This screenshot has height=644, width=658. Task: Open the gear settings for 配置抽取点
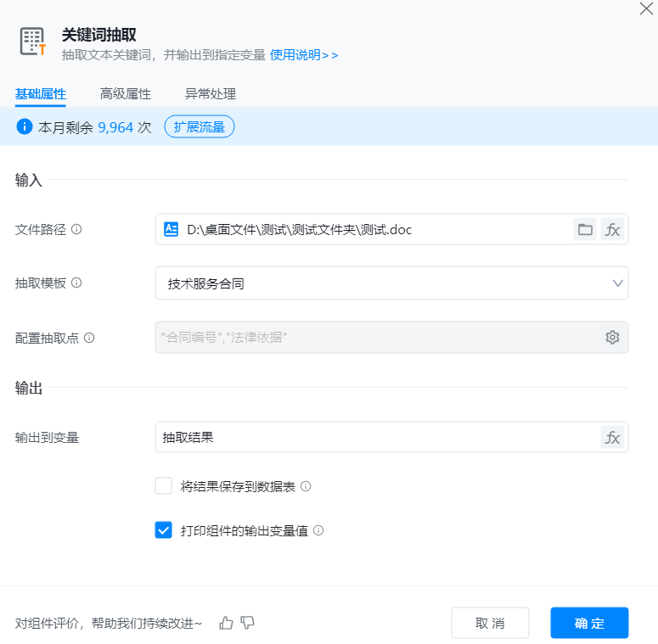pos(612,338)
